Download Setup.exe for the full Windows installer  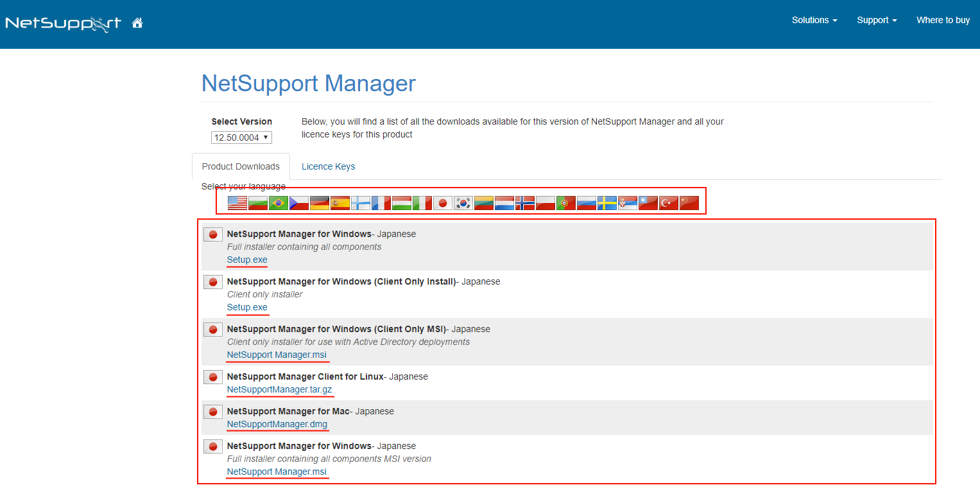coord(247,260)
